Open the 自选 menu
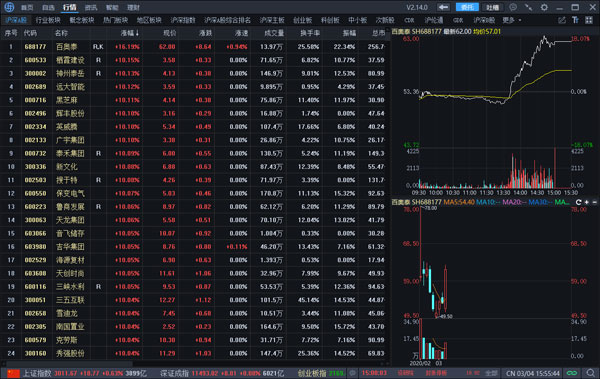This screenshot has width=600, height=379. click(x=48, y=7)
